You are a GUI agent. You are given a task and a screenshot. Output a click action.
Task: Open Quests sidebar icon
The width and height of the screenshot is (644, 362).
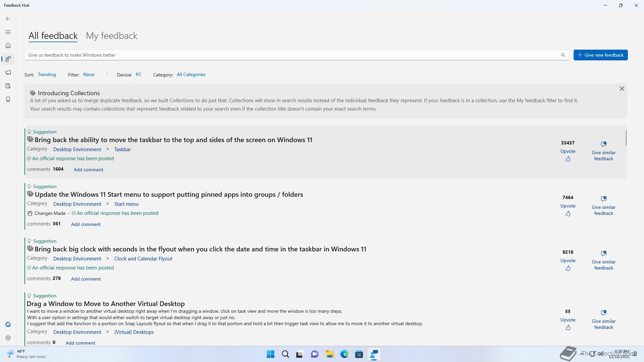(8, 86)
